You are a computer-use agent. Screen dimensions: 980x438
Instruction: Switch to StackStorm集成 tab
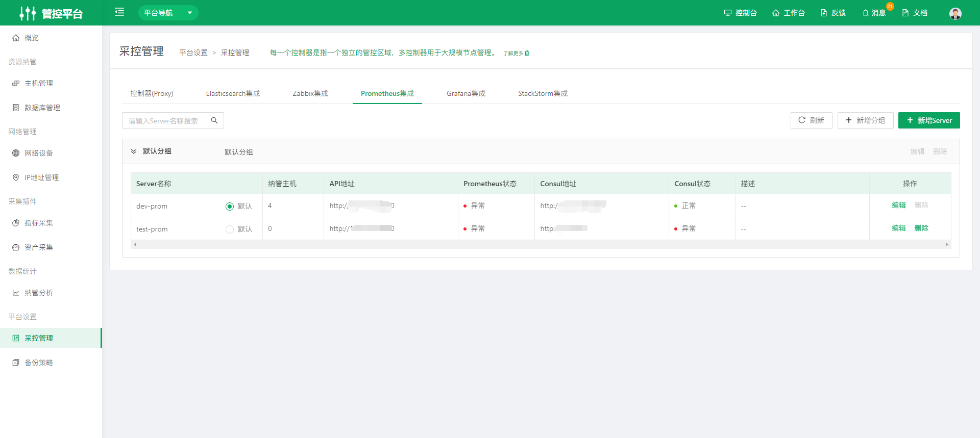[x=543, y=93]
